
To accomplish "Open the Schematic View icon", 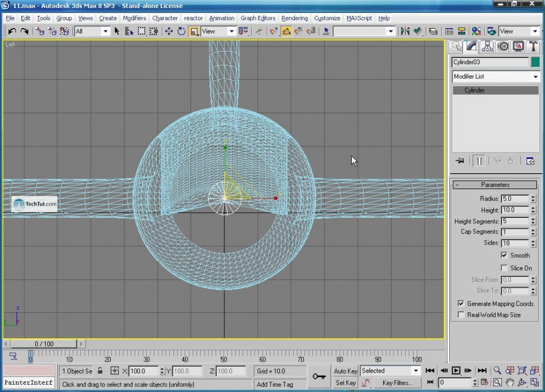I will [462, 32].
